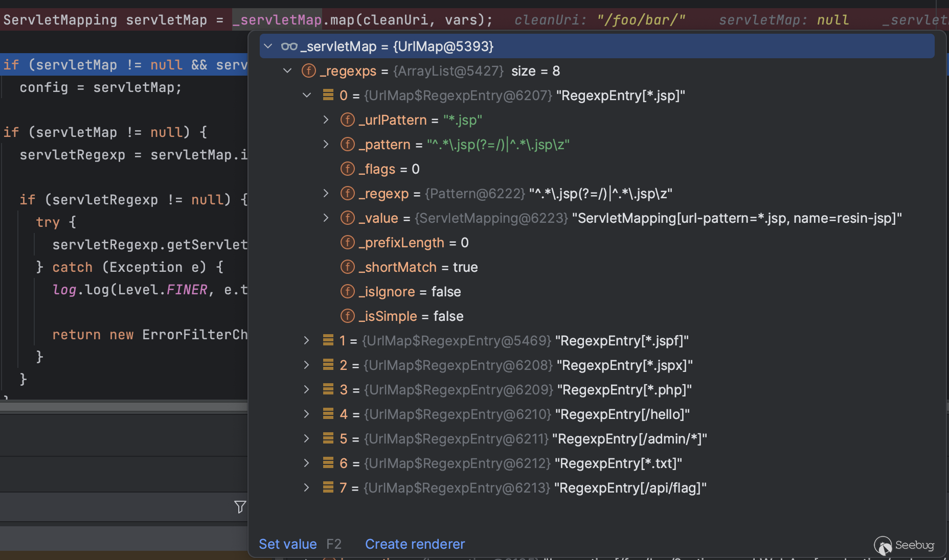Click the Set value link
This screenshot has height=560, width=949.
tap(287, 544)
